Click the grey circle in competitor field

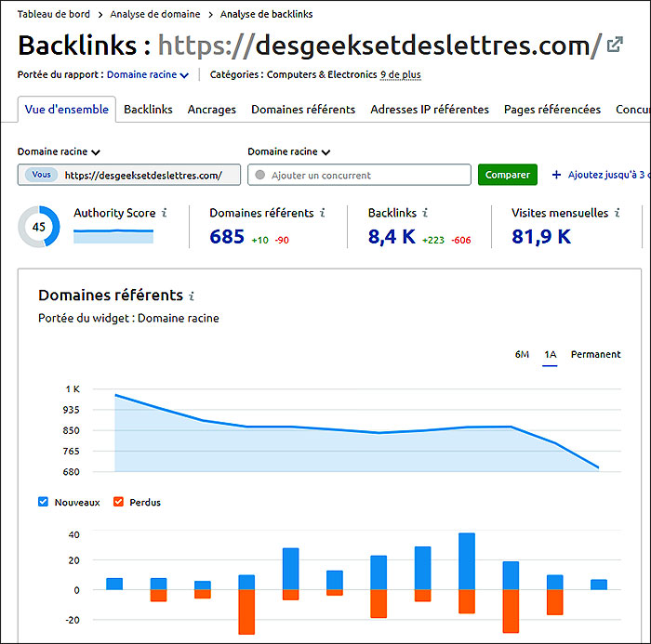pos(259,175)
